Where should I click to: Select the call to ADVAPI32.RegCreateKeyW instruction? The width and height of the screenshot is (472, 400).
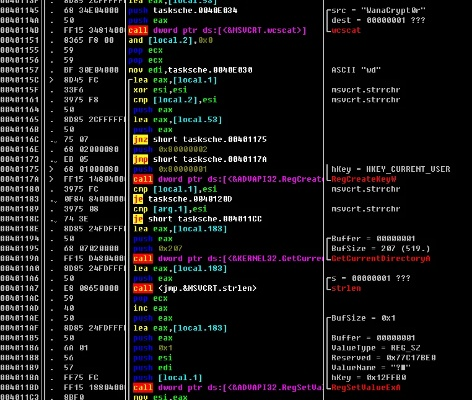228,179
